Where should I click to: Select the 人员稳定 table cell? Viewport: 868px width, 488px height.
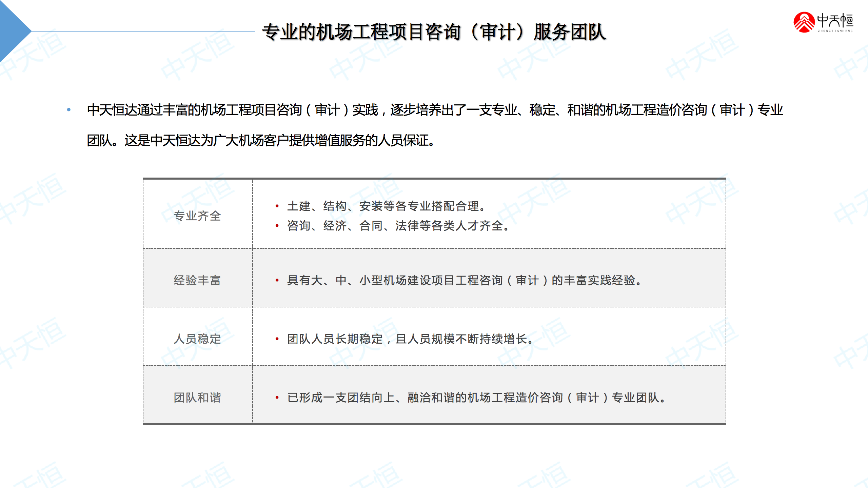pos(197,339)
